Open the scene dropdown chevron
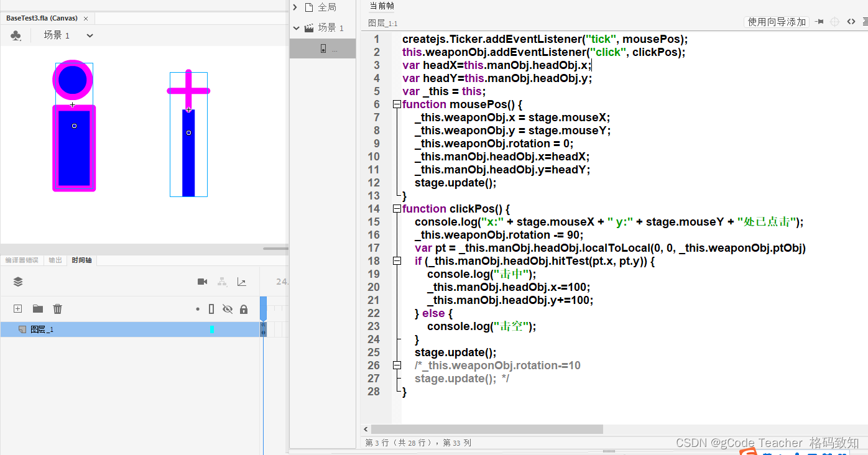This screenshot has width=868, height=455. coord(90,35)
